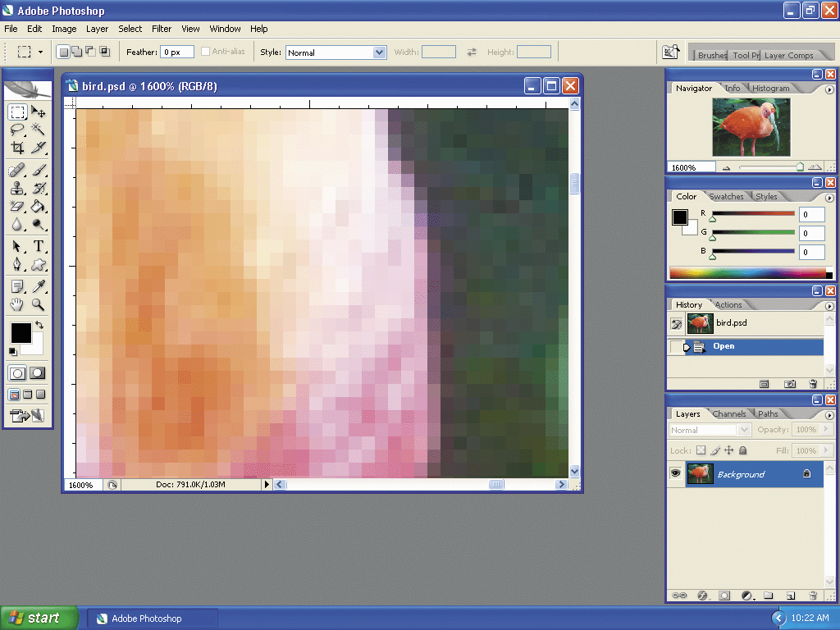The height and width of the screenshot is (630, 840).
Task: Toggle history brush source for bird.psd snapshot
Action: 676,324
